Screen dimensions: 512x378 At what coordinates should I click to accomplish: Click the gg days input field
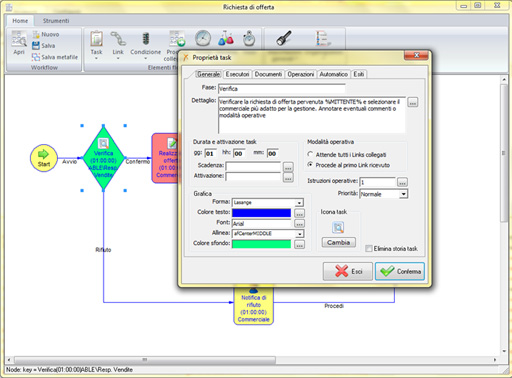point(210,153)
